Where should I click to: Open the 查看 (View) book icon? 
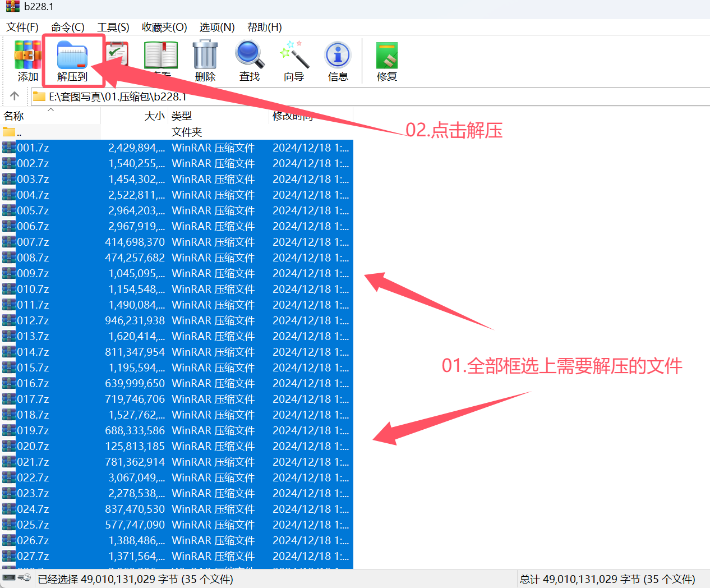(x=161, y=56)
